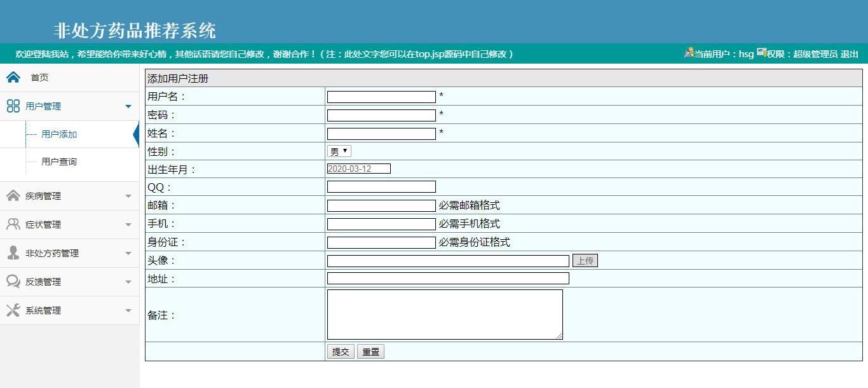Focus the 手机 input field

point(381,224)
